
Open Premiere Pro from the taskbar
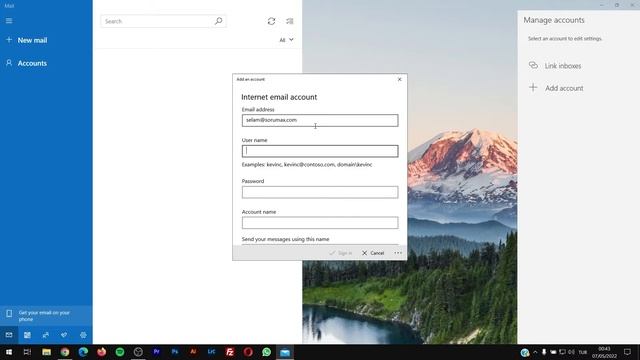coord(157,352)
